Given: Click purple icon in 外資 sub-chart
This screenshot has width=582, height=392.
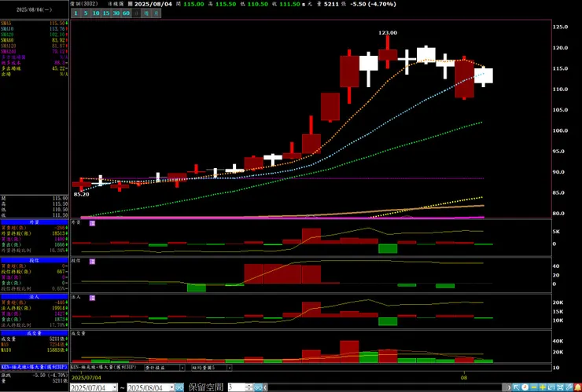Looking at the screenshot, I should pyautogui.click(x=92, y=223).
